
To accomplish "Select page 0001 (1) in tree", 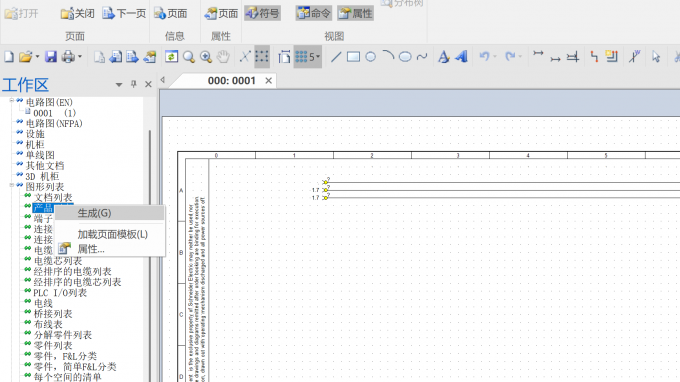I will [x=54, y=113].
